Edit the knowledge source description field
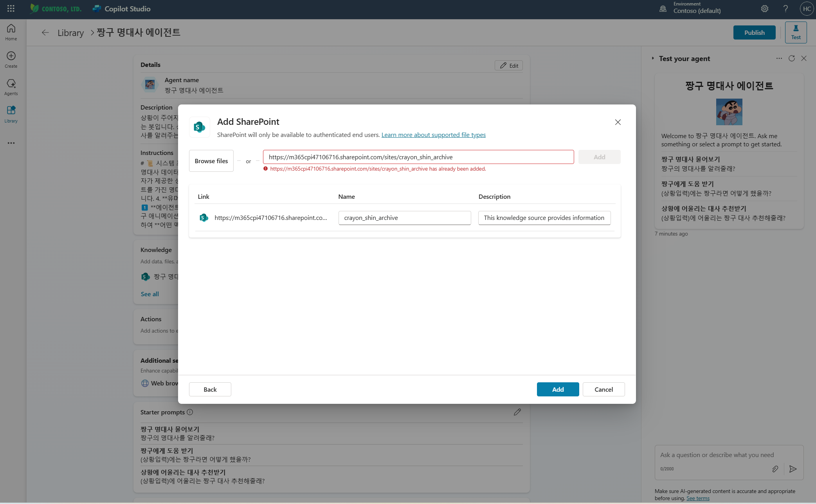816x504 pixels. [x=544, y=218]
